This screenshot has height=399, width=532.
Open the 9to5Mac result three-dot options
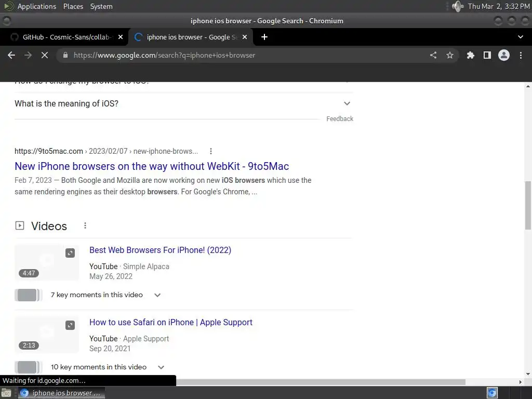pos(211,151)
